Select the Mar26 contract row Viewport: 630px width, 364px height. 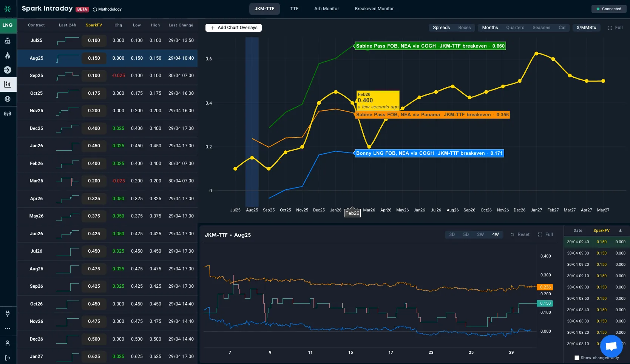[107, 181]
